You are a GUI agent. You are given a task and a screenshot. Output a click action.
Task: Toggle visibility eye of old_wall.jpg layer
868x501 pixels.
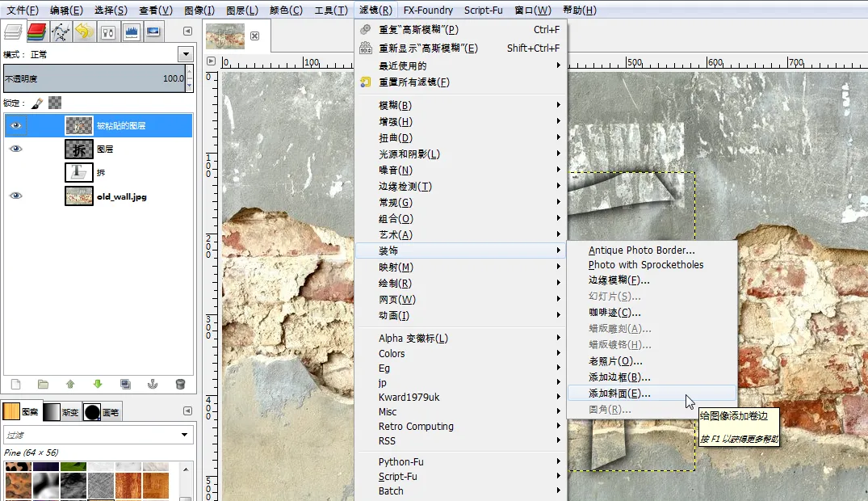tap(16, 196)
